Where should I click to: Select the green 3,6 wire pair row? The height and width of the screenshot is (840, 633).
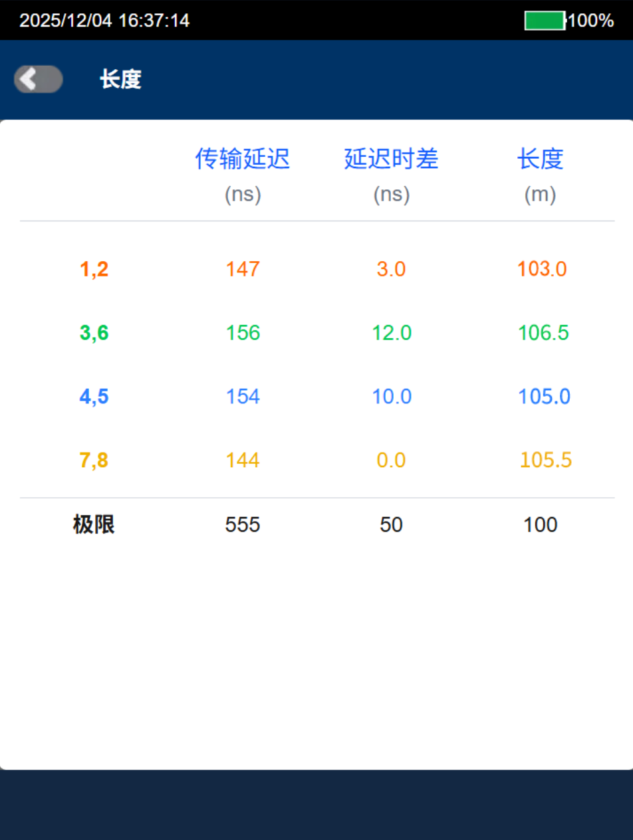coord(94,333)
